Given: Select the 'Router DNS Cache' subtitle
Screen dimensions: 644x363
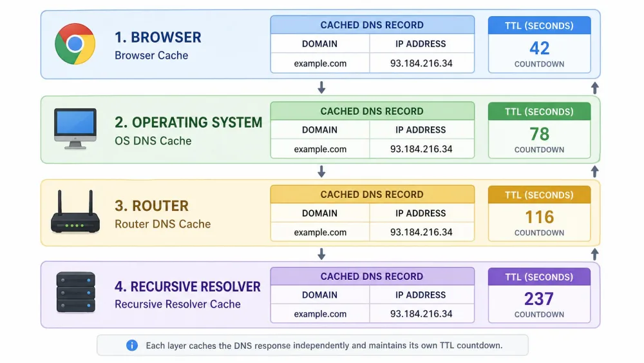Looking at the screenshot, I should point(163,224).
